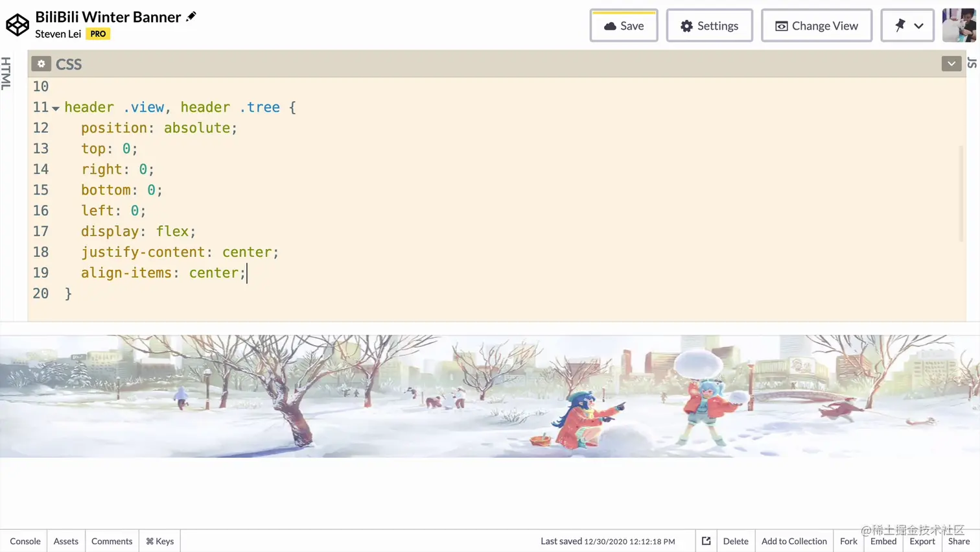This screenshot has width=980, height=552.
Task: Click the Last saved timestamp
Action: [x=607, y=541]
